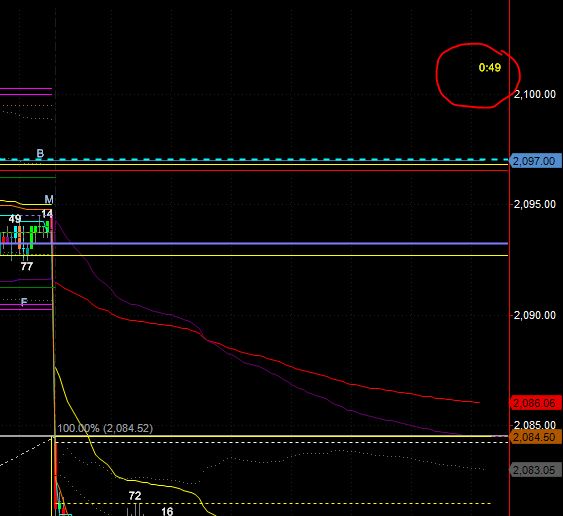Click the 2,095.00 price axis label
This screenshot has height=516, width=563.
(x=535, y=204)
